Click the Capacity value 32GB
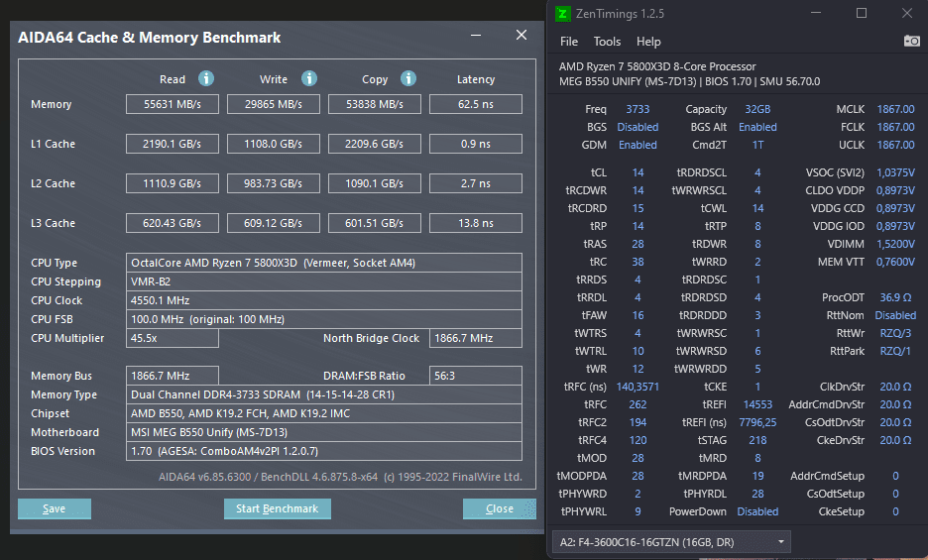 (757, 109)
